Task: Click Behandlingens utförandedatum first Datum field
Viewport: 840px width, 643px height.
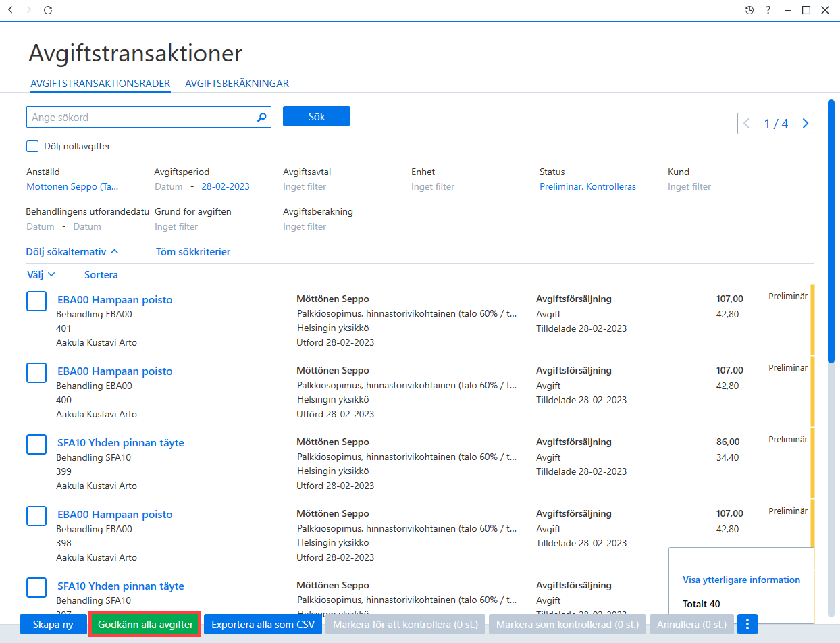Action: [x=40, y=226]
